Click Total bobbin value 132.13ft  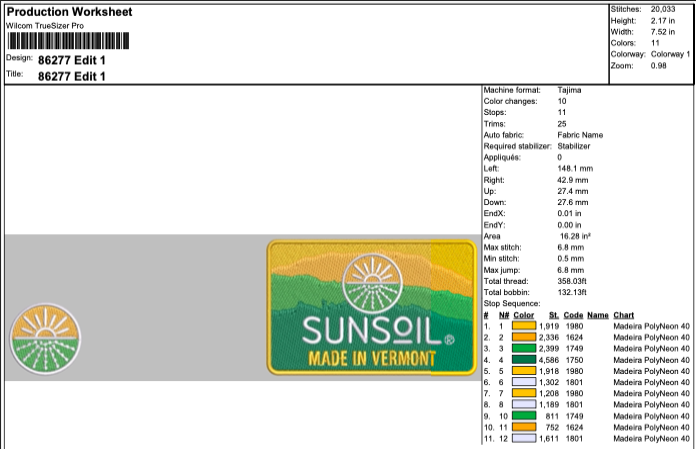point(572,292)
